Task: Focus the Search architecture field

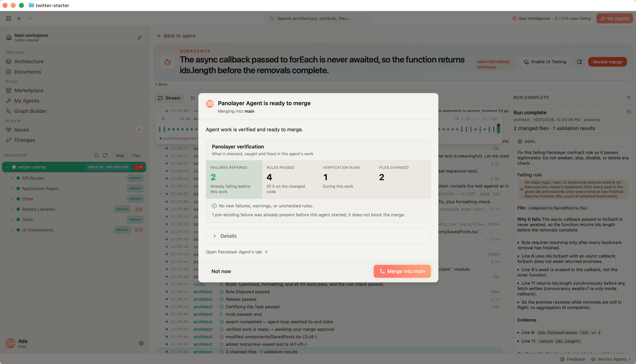Action: coord(318,19)
